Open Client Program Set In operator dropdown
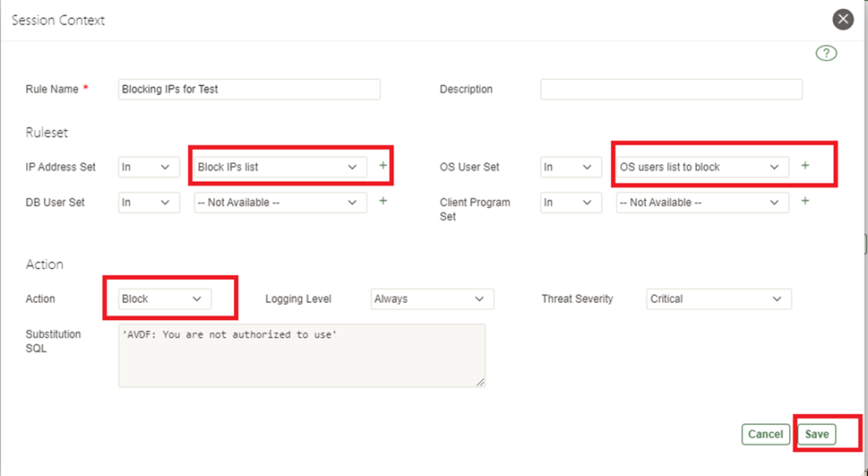This screenshot has height=476, width=868. [570, 203]
